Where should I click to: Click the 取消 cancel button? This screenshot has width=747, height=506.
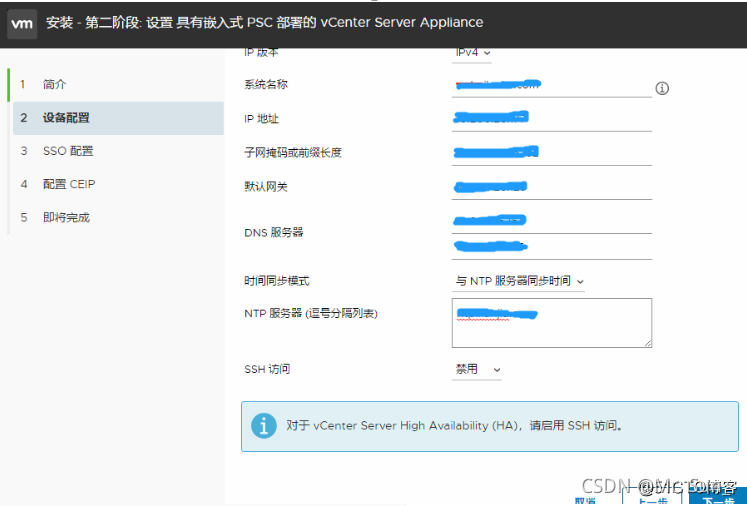pyautogui.click(x=585, y=501)
